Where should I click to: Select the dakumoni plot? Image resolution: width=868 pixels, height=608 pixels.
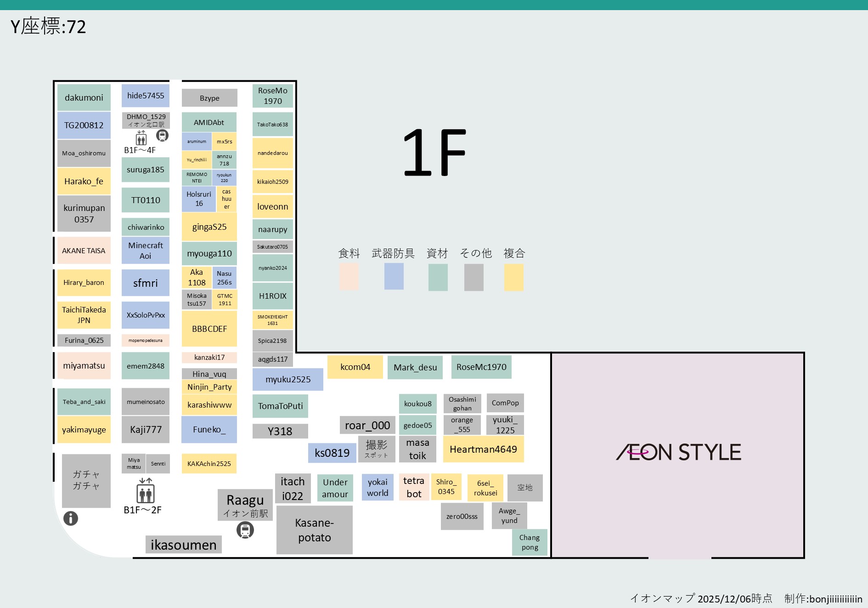tap(84, 97)
